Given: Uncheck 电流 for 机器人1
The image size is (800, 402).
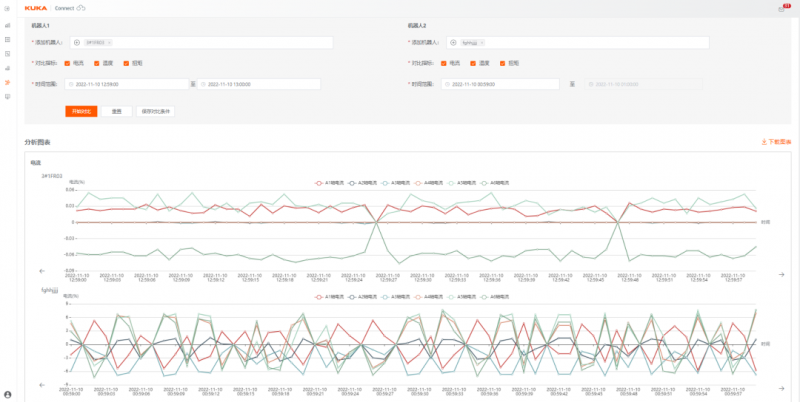Looking at the screenshot, I should tap(67, 63).
